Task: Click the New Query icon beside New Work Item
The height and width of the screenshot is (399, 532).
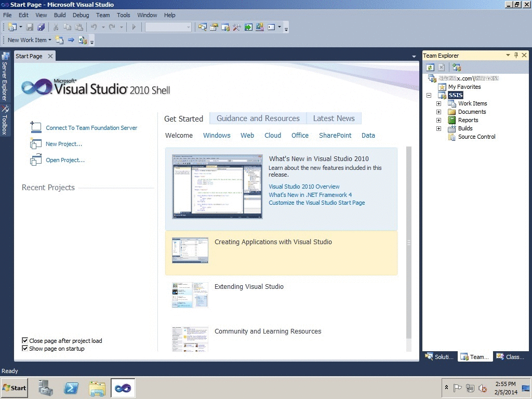Action: point(59,40)
